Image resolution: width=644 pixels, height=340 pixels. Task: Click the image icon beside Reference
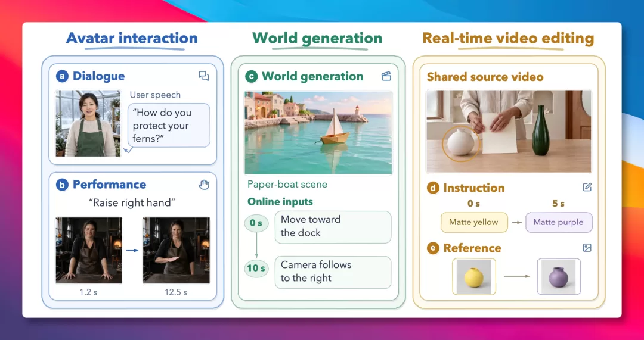(x=587, y=248)
